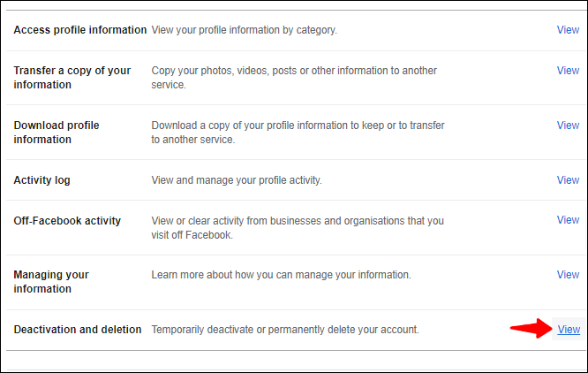This screenshot has width=588, height=373.
Task: Click the 'Temporarily deactivate or permanently delete' description
Action: click(284, 330)
